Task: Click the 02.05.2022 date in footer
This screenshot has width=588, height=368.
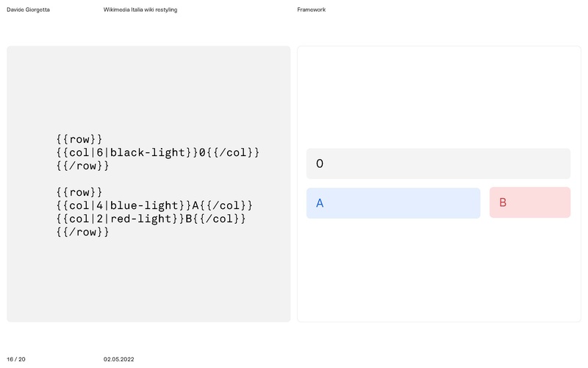Action: click(118, 359)
